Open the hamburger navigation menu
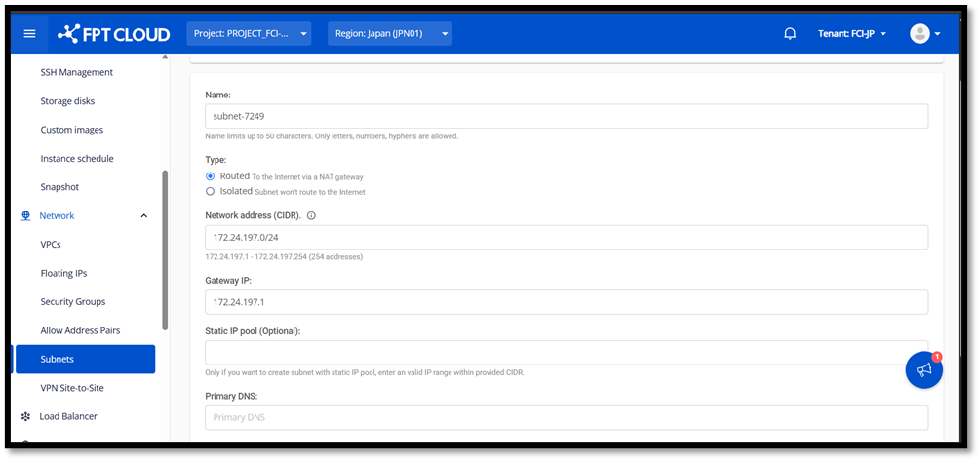 [x=29, y=34]
